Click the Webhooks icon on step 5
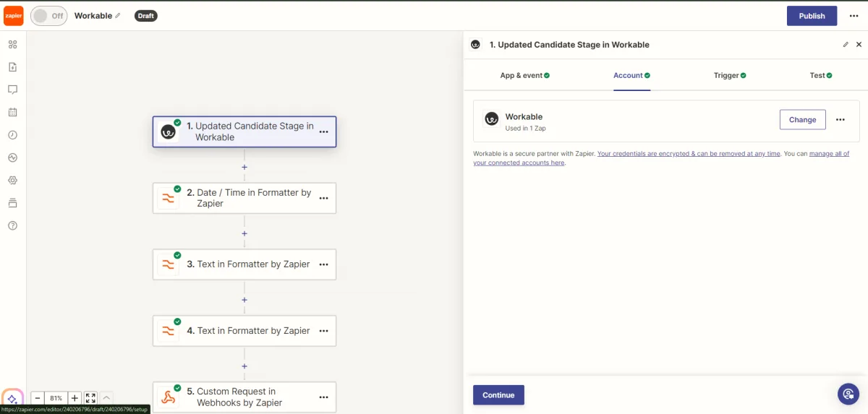Image resolution: width=868 pixels, height=414 pixels. pyautogui.click(x=169, y=397)
